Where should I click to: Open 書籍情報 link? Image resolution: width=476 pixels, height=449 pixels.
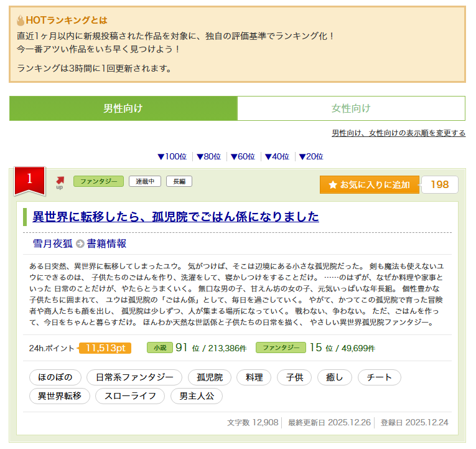[106, 243]
